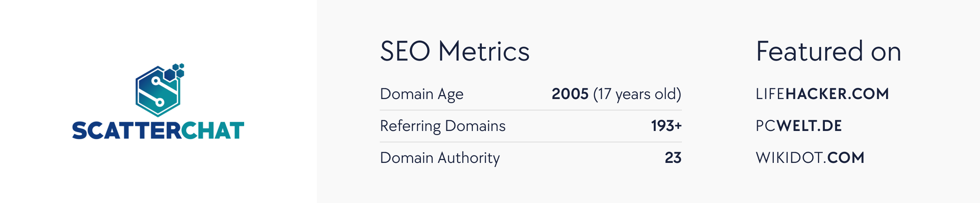The image size is (980, 203).
Task: Click divider line below Referring Domains row
Action: (531, 142)
